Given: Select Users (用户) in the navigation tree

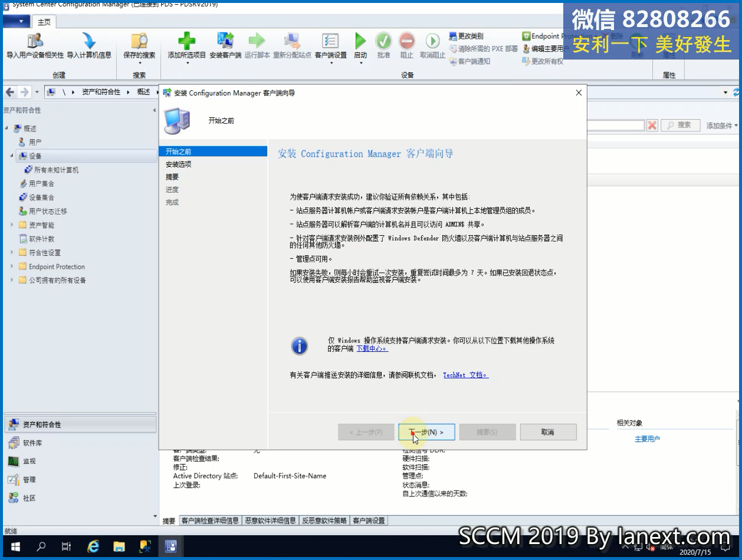Looking at the screenshot, I should tap(30, 142).
